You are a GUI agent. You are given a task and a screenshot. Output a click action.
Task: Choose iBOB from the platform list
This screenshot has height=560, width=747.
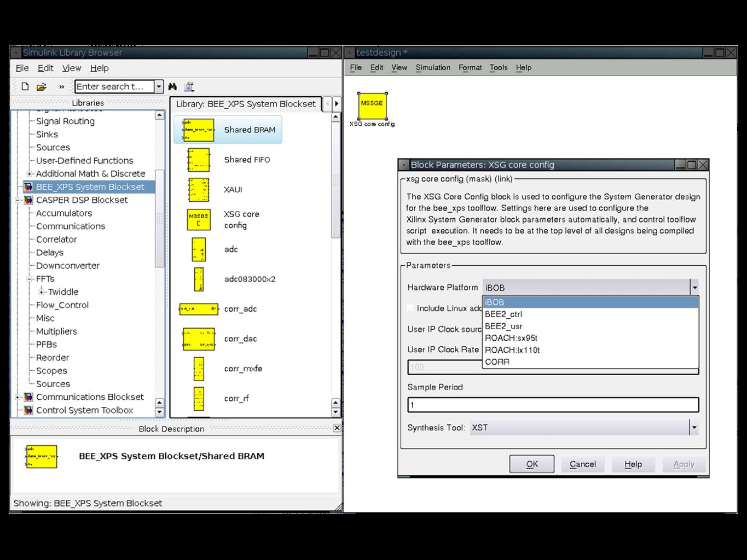[590, 302]
